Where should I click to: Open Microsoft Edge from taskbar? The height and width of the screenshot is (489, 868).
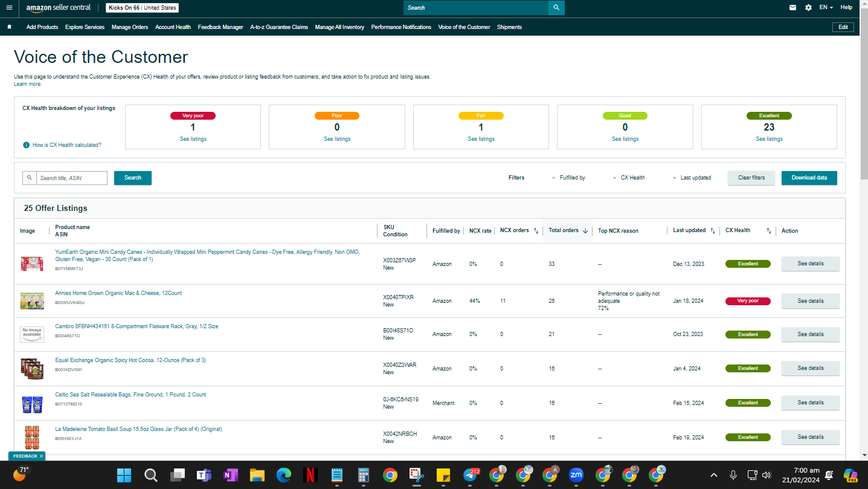(284, 475)
